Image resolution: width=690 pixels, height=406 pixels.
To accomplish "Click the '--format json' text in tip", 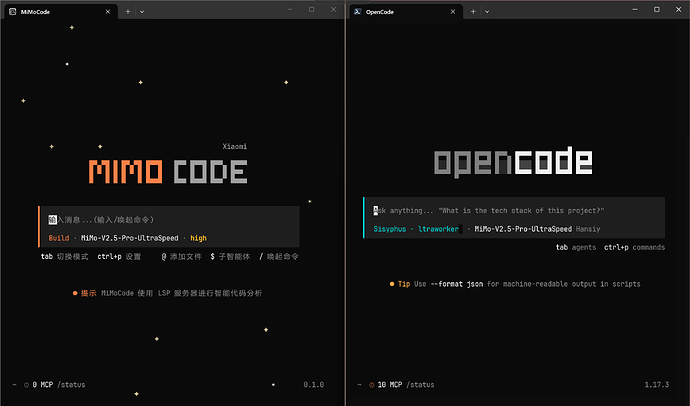I will click(457, 284).
